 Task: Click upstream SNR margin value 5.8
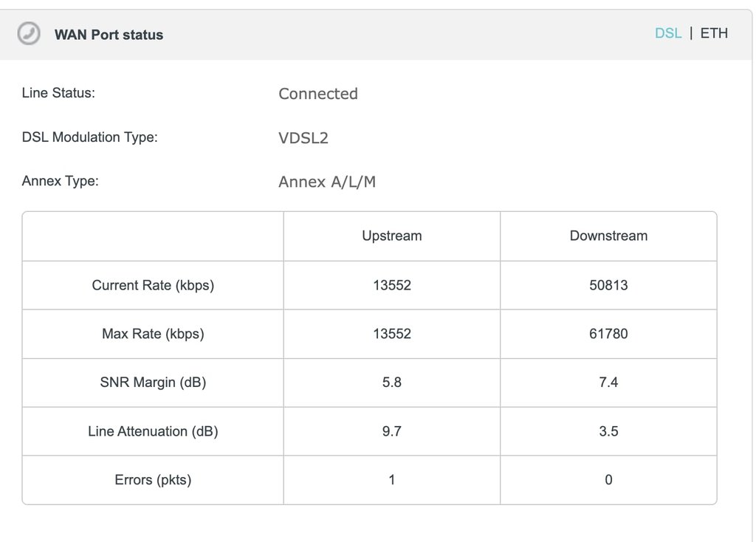click(391, 383)
